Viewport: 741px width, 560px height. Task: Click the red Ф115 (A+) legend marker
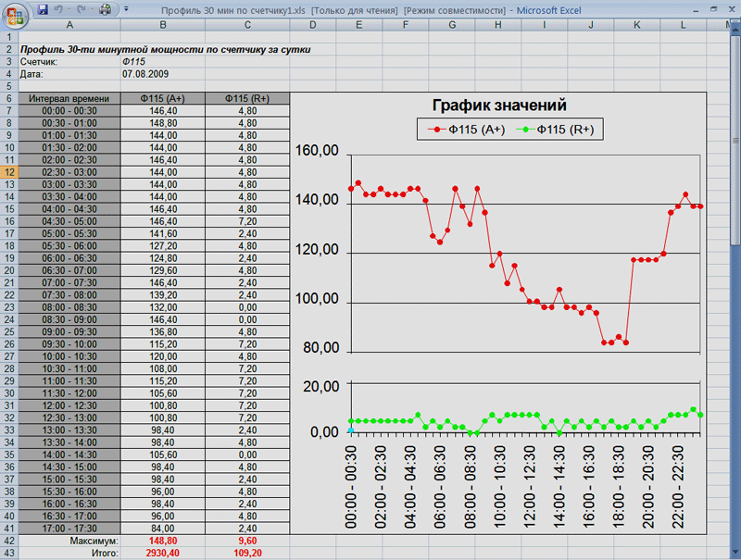point(438,131)
